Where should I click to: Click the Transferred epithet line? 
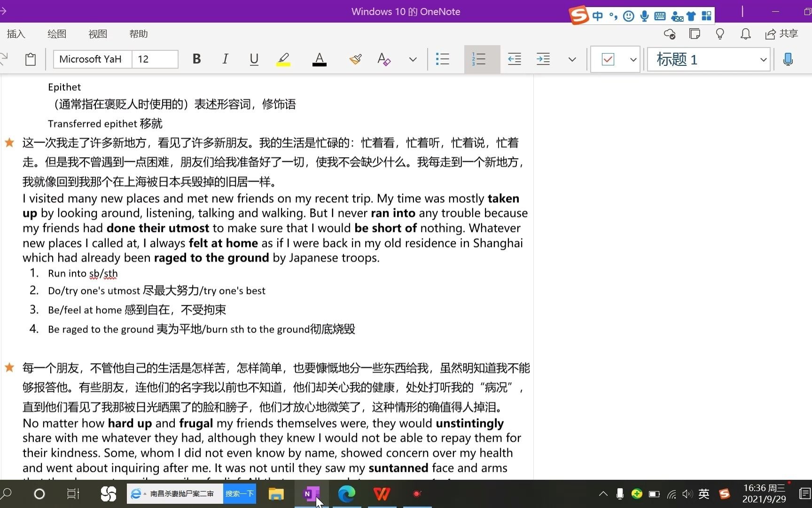(105, 124)
